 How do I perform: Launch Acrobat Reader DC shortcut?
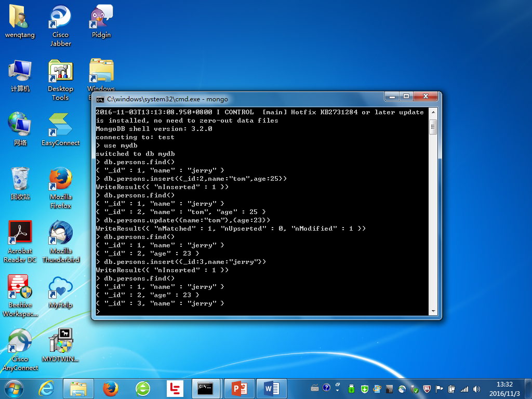pyautogui.click(x=20, y=242)
